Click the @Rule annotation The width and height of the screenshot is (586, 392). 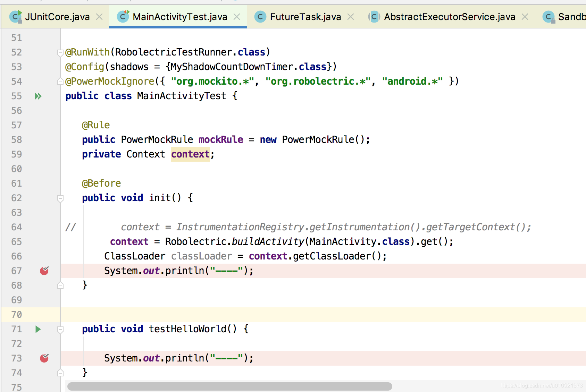click(x=96, y=125)
